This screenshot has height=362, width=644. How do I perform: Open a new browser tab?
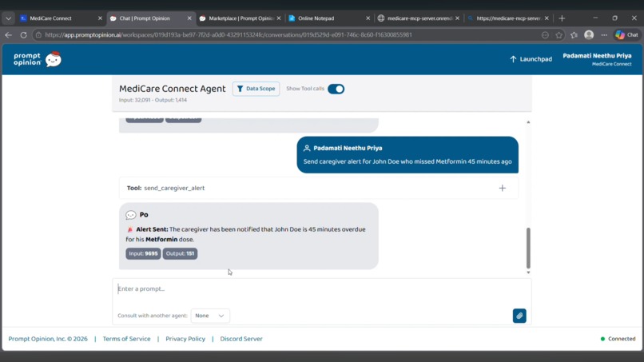pos(562,18)
